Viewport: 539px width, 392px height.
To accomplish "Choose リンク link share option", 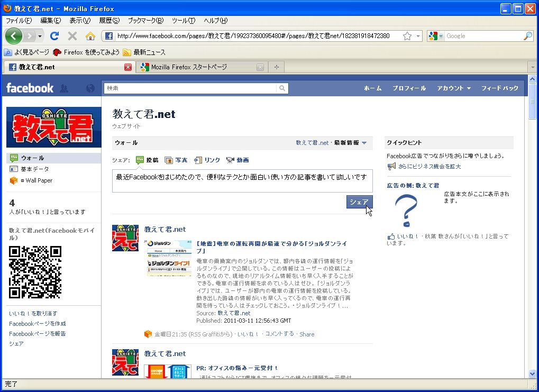I will [x=207, y=160].
